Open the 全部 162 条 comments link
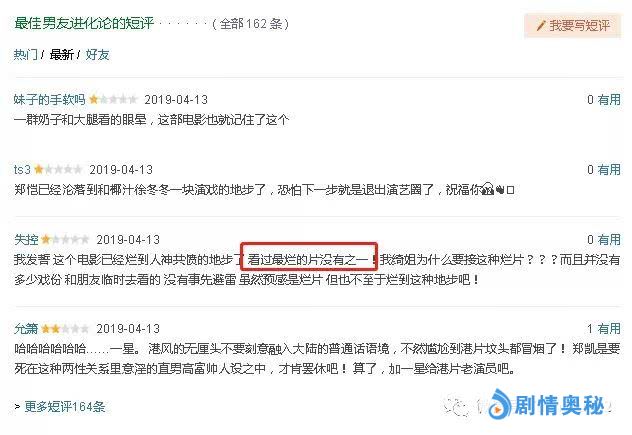This screenshot has height=435, width=632. (251, 24)
